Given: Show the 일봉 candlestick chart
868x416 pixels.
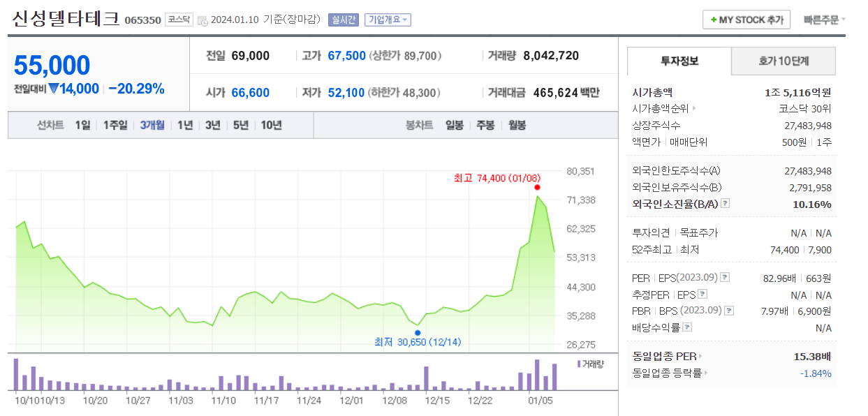Looking at the screenshot, I should coord(455,125).
